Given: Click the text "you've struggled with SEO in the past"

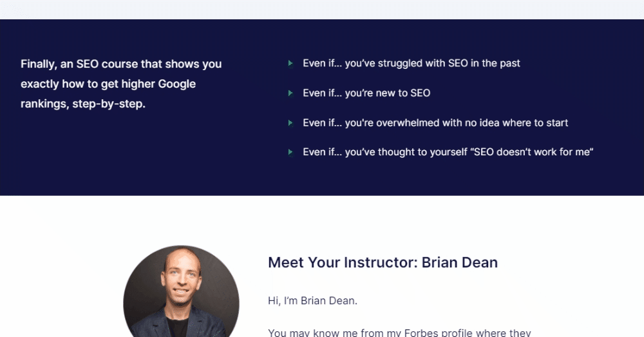Looking at the screenshot, I should pyautogui.click(x=433, y=63).
